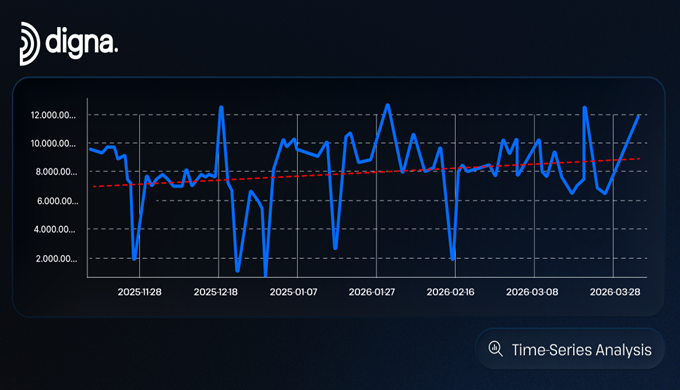Click the 4.000.00... y-axis label
Screen dimensions: 680x390
pyautogui.click(x=54, y=229)
